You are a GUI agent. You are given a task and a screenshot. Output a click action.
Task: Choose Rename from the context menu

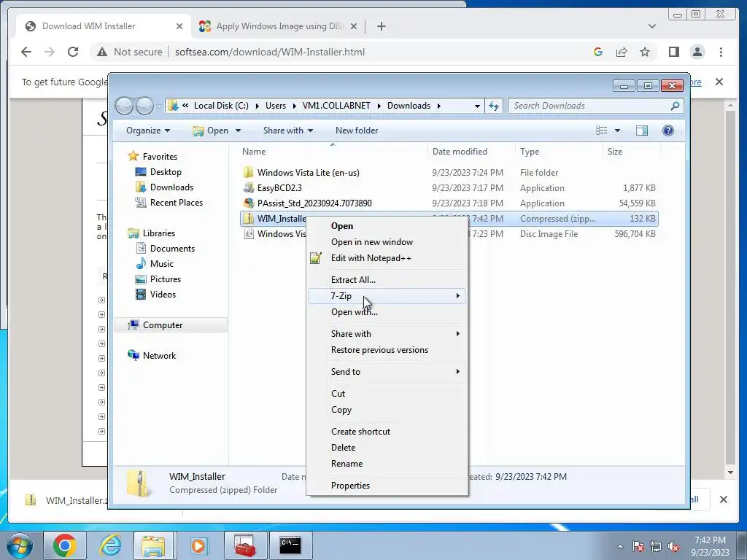[387, 464]
